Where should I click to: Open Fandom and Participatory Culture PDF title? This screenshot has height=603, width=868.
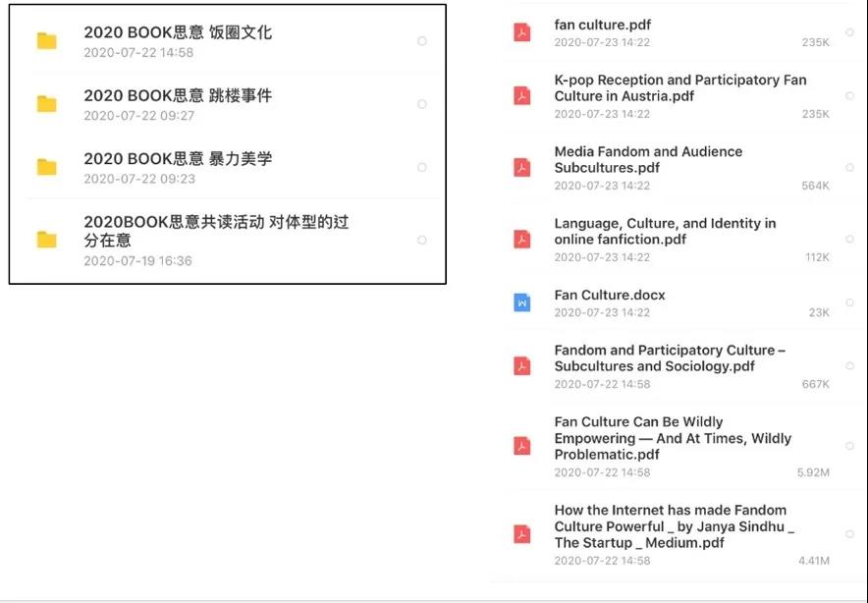pyautogui.click(x=670, y=358)
